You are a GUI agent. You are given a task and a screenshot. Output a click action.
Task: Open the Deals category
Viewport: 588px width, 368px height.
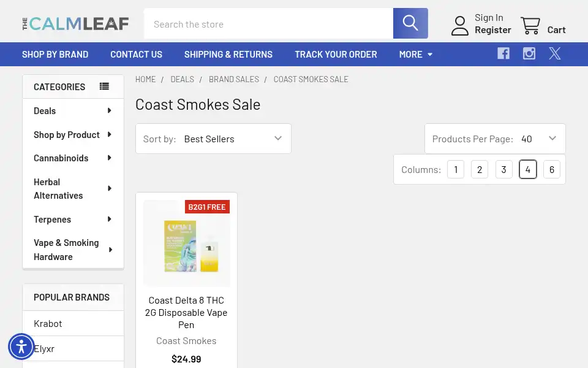coord(45,111)
